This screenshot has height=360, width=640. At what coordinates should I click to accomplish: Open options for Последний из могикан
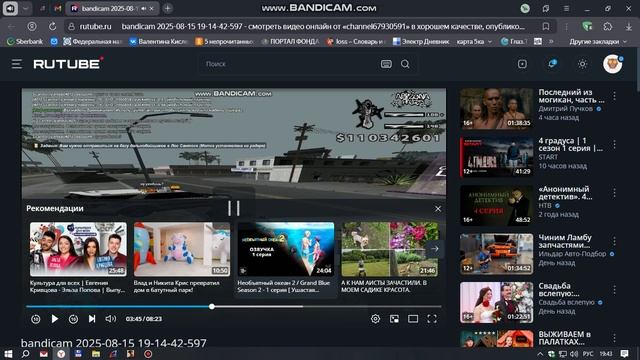click(x=614, y=97)
